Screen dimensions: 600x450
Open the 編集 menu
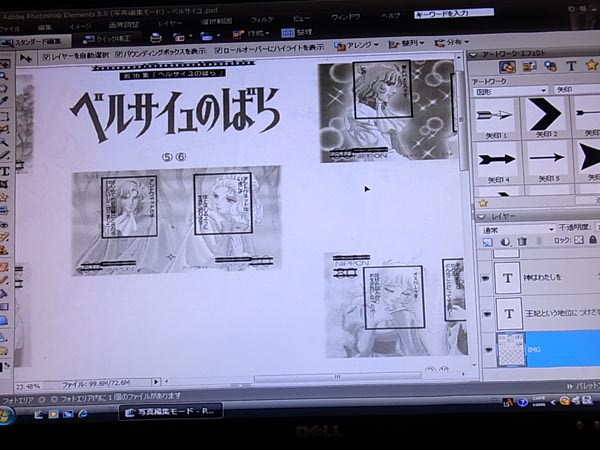point(44,28)
